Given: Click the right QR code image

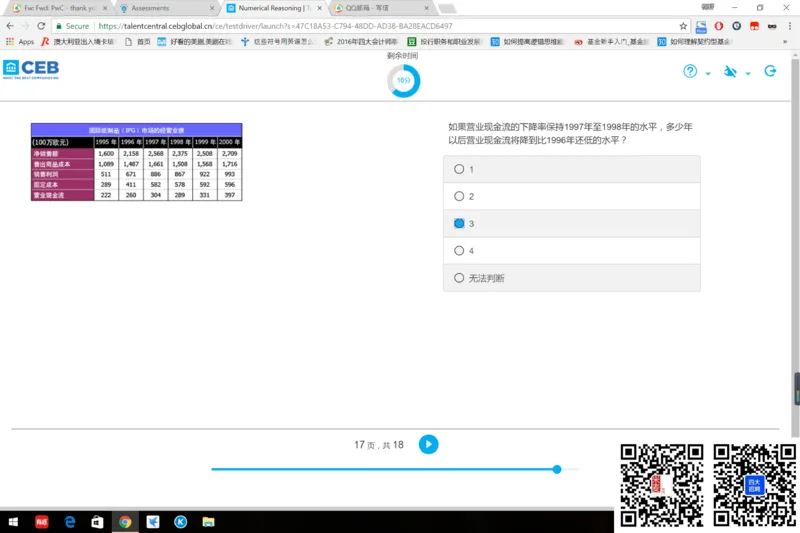Looking at the screenshot, I should 755,485.
